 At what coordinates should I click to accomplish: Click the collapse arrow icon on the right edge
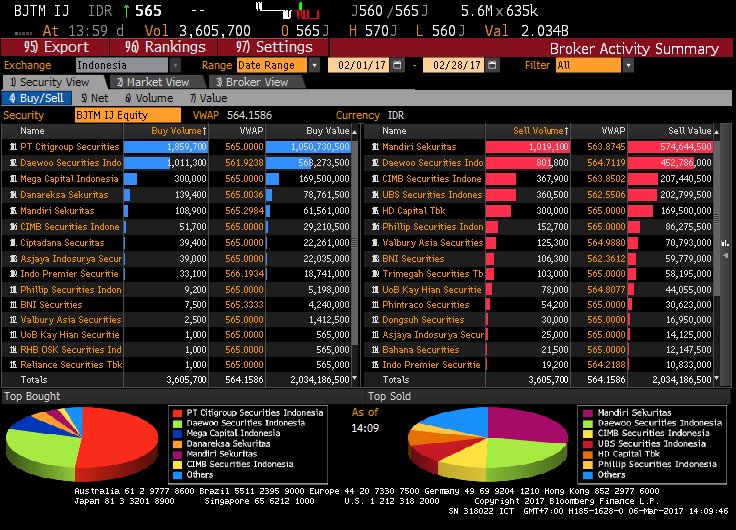[x=725, y=256]
